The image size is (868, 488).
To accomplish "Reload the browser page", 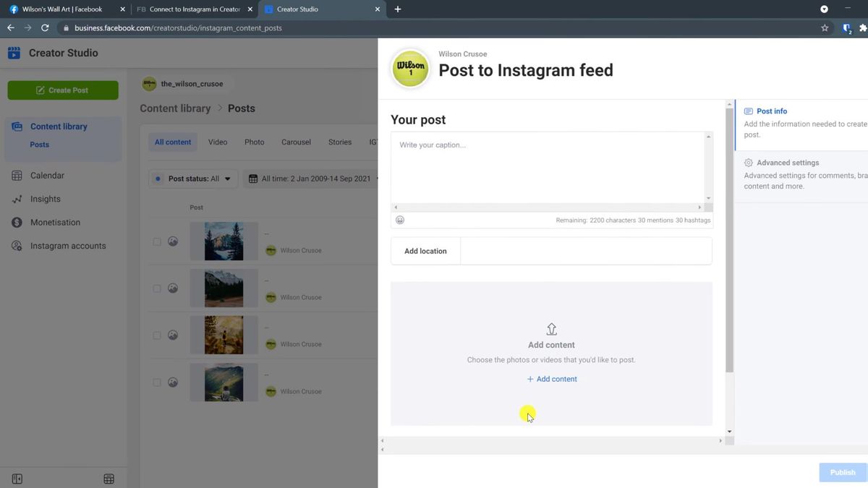I will click(45, 28).
